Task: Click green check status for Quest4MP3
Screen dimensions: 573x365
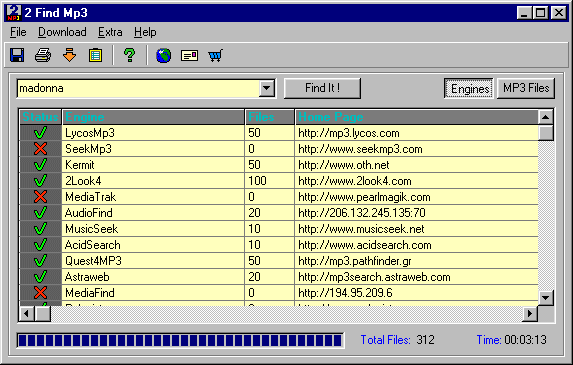Action: pos(40,261)
